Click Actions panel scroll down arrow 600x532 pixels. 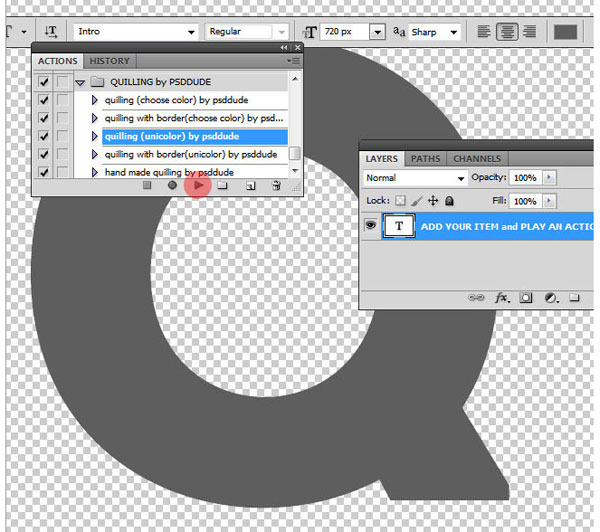click(295, 171)
